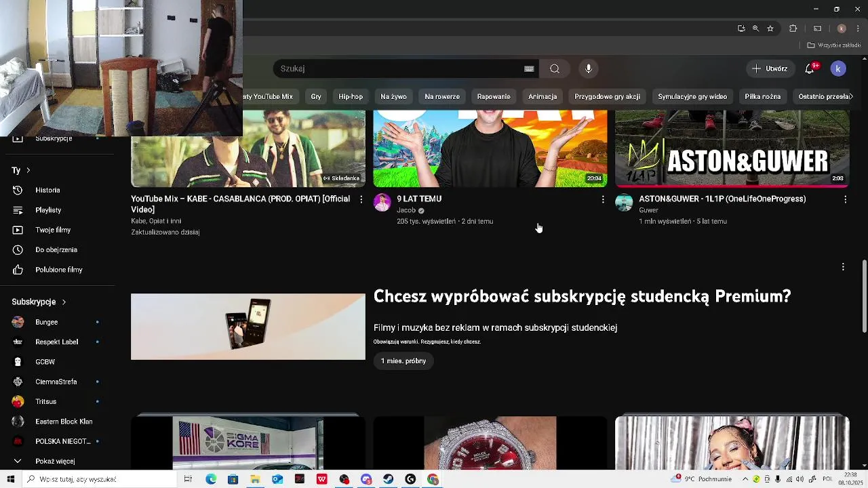Click the Guwer channel name
This screenshot has height=488, width=868.
point(648,210)
